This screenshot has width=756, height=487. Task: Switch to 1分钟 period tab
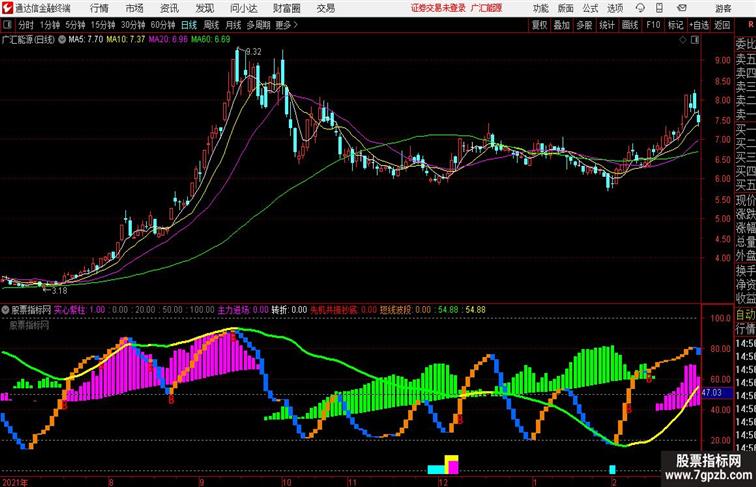point(50,25)
